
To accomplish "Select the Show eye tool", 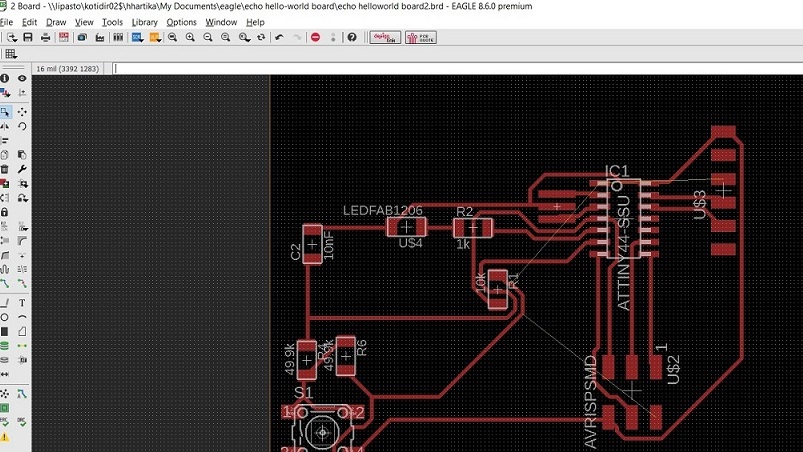I will (22, 78).
